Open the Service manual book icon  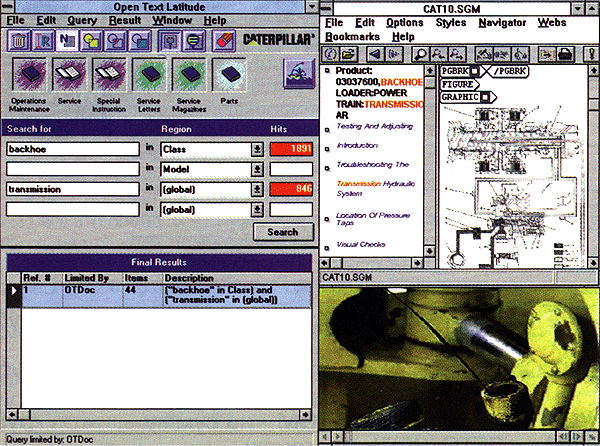pyautogui.click(x=69, y=74)
